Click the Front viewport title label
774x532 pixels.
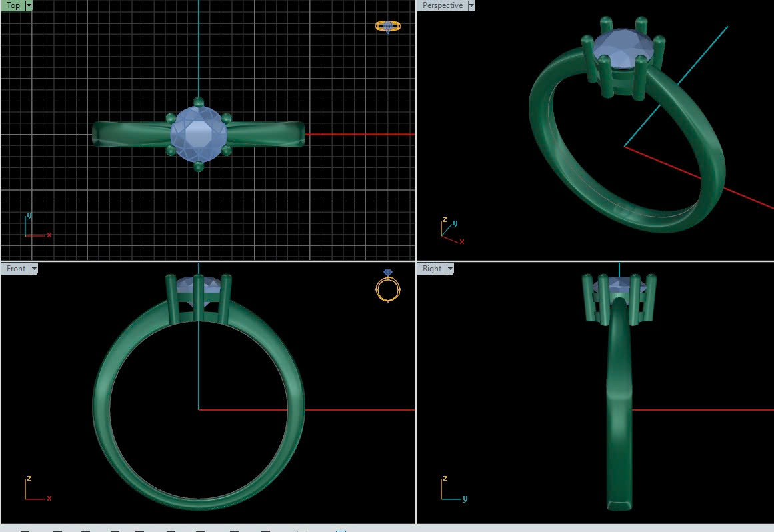pos(16,269)
